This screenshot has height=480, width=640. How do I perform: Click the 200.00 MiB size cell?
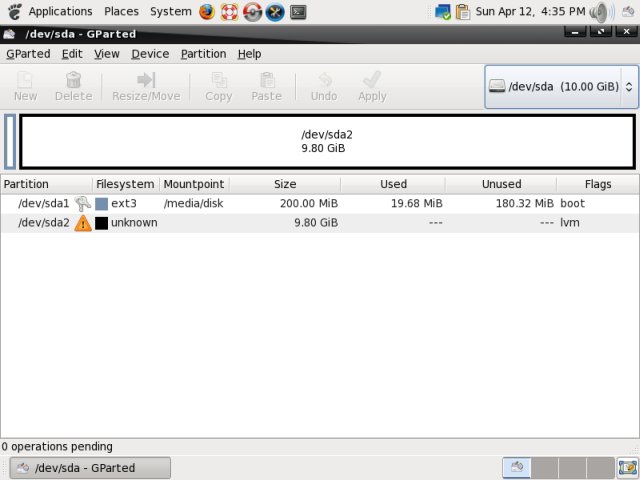tap(309, 203)
